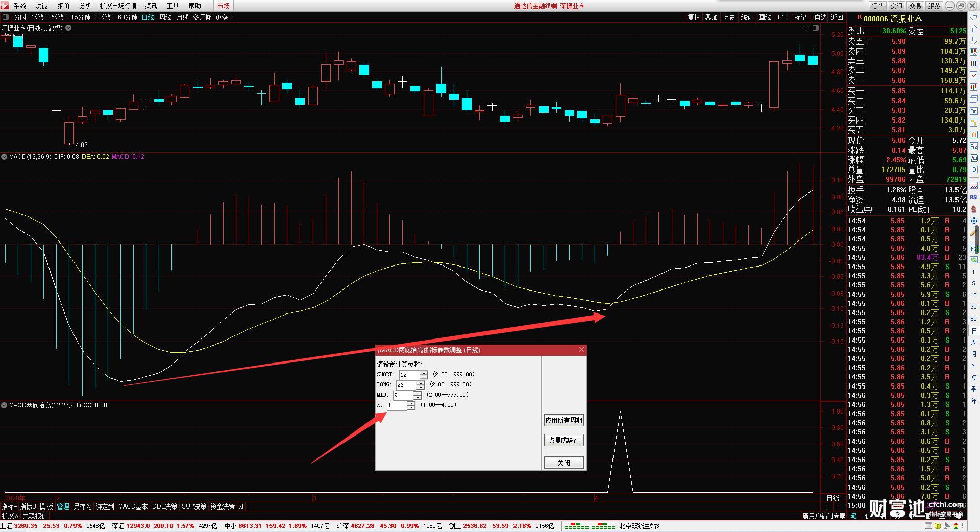Click the LONG parameter input field
Screen dimensions: 980x532
point(406,385)
